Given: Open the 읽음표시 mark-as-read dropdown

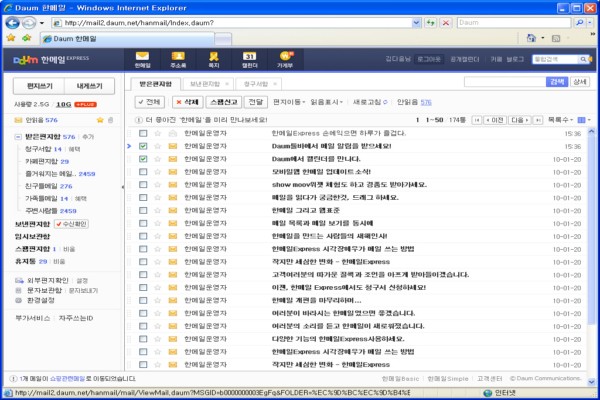Looking at the screenshot, I should point(326,102).
